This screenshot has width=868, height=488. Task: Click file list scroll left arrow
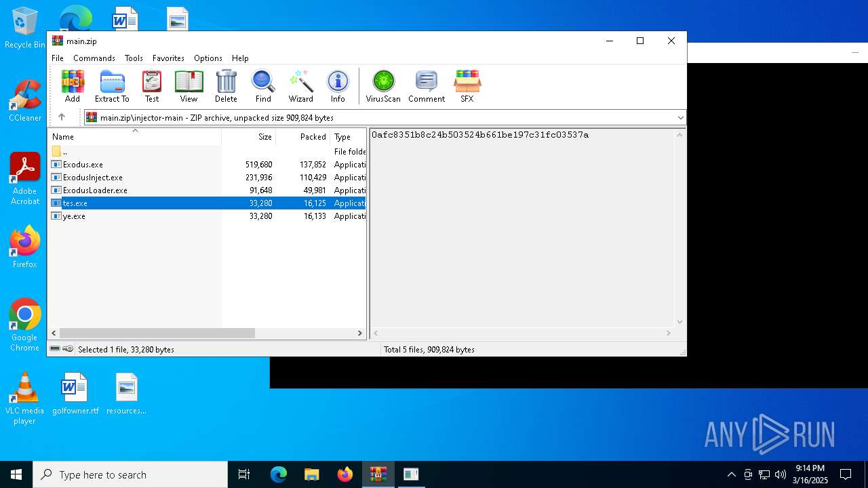[54, 333]
